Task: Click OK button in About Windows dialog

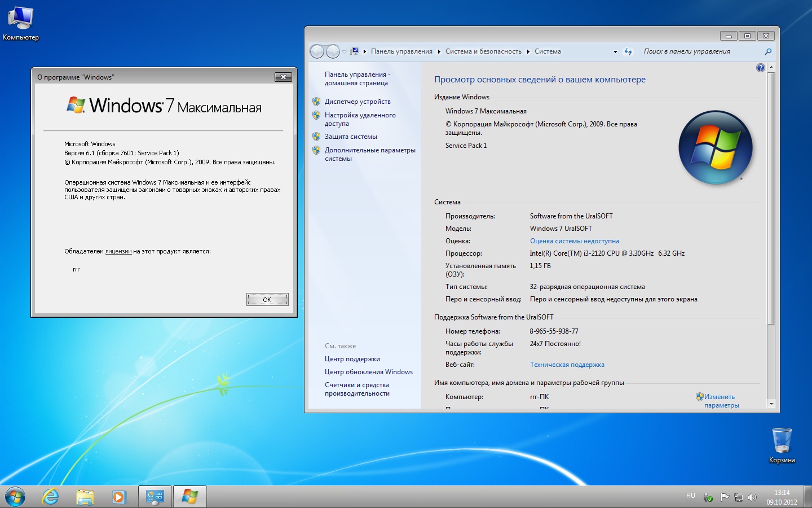Action: pos(267,300)
